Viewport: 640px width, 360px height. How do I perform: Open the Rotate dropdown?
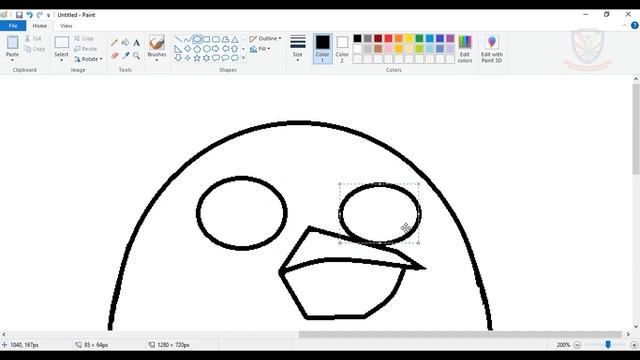tap(88, 59)
